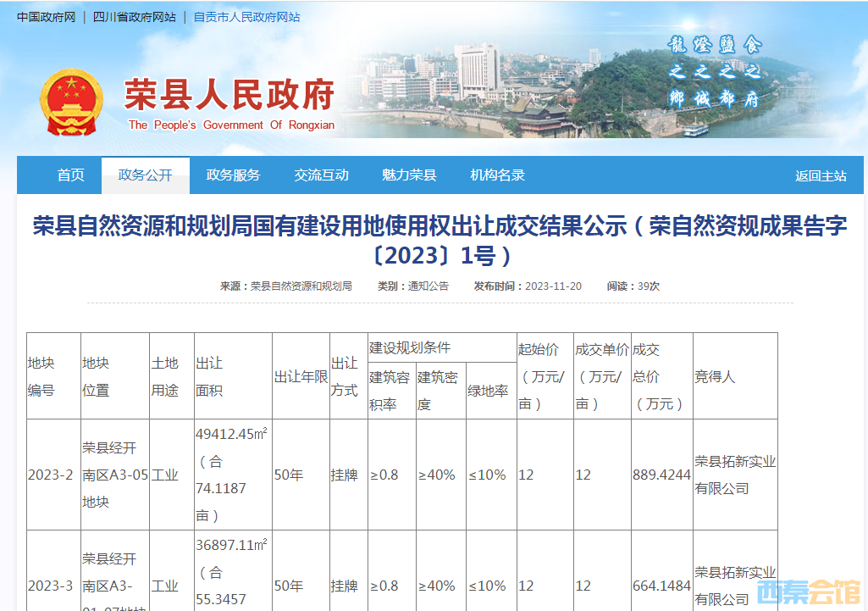The width and height of the screenshot is (868, 611).
Task: Click the 竞得人 column header
Action: coord(715,376)
